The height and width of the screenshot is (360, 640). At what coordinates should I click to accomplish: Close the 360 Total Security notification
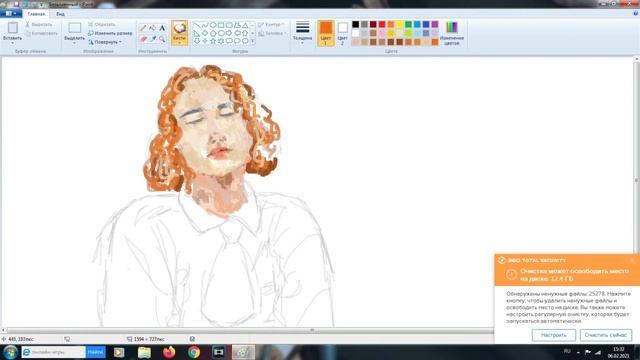point(632,260)
